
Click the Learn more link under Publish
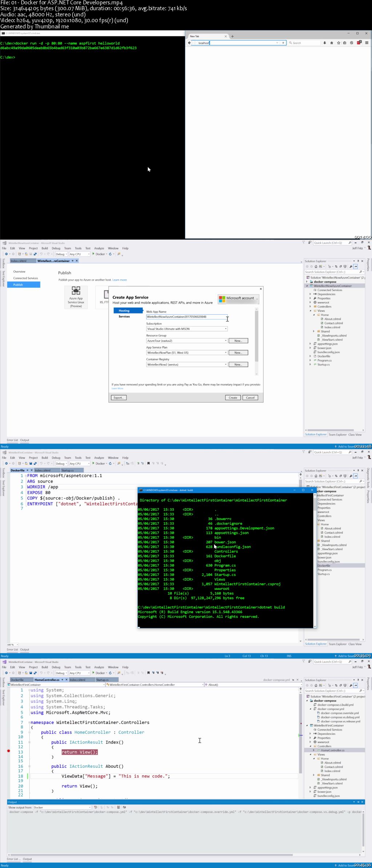tap(120, 280)
